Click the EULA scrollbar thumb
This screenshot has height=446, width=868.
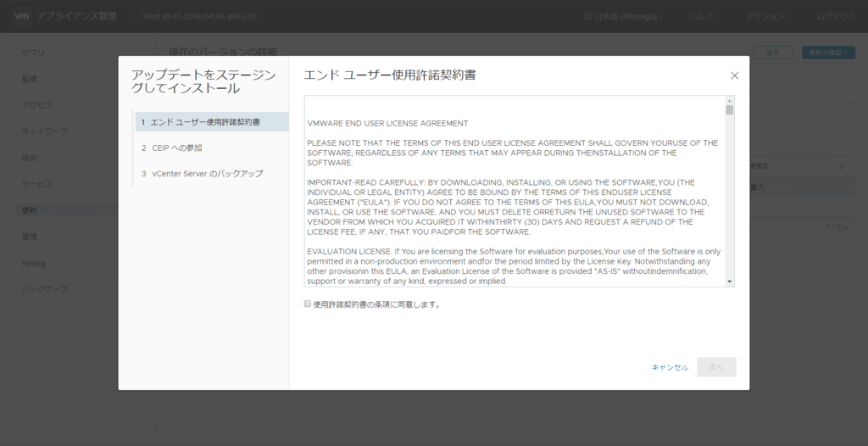tap(730, 110)
